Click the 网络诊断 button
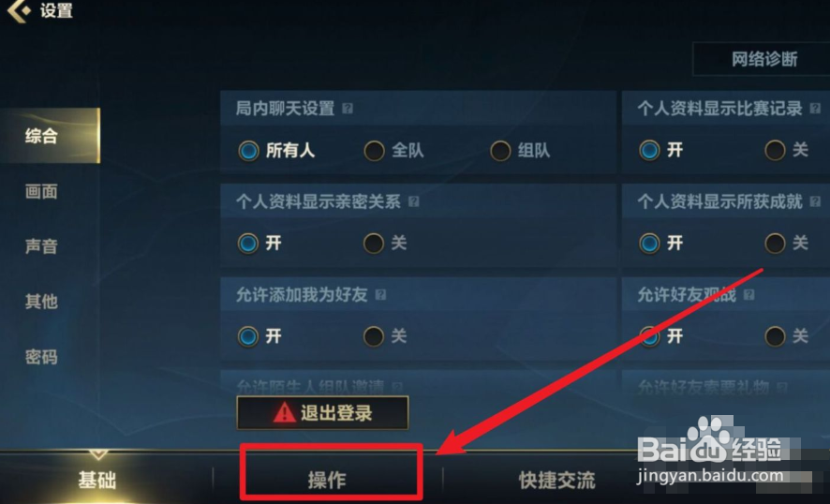 (x=764, y=59)
